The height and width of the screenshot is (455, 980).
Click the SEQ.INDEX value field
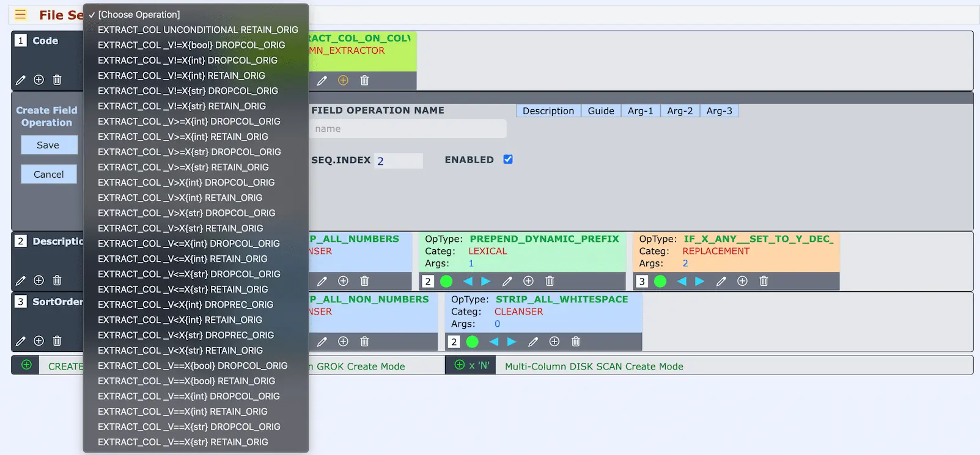(399, 161)
